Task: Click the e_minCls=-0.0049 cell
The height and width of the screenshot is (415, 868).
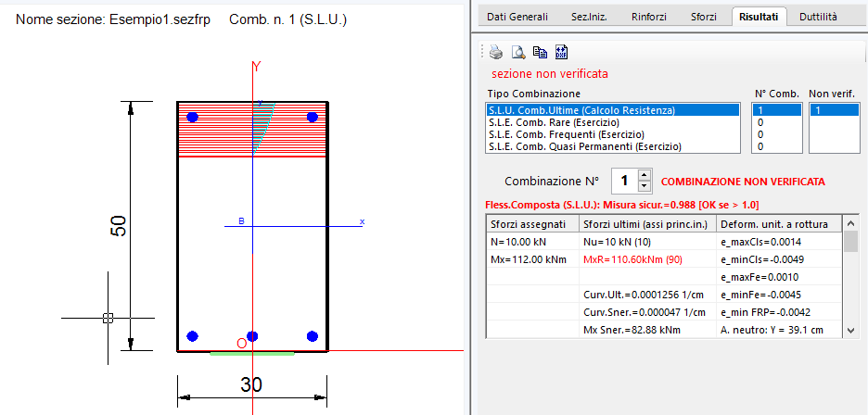Action: tap(779, 259)
